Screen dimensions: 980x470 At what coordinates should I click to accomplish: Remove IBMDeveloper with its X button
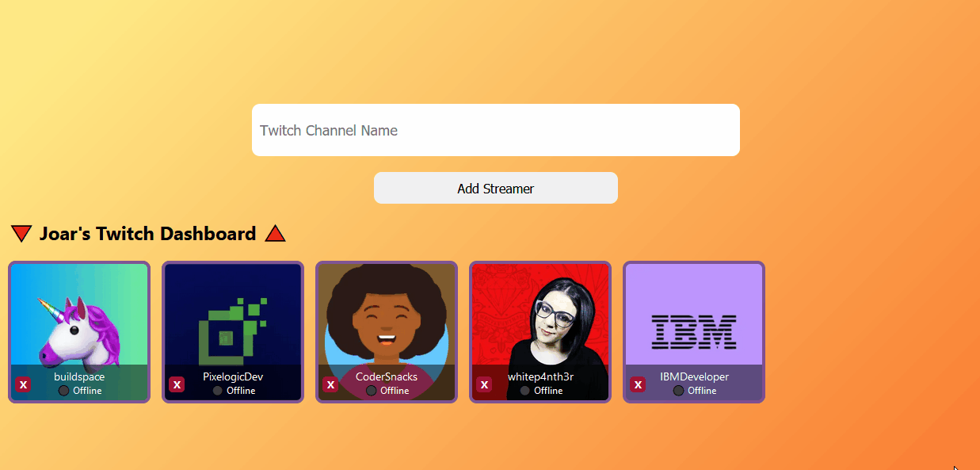pos(638,384)
